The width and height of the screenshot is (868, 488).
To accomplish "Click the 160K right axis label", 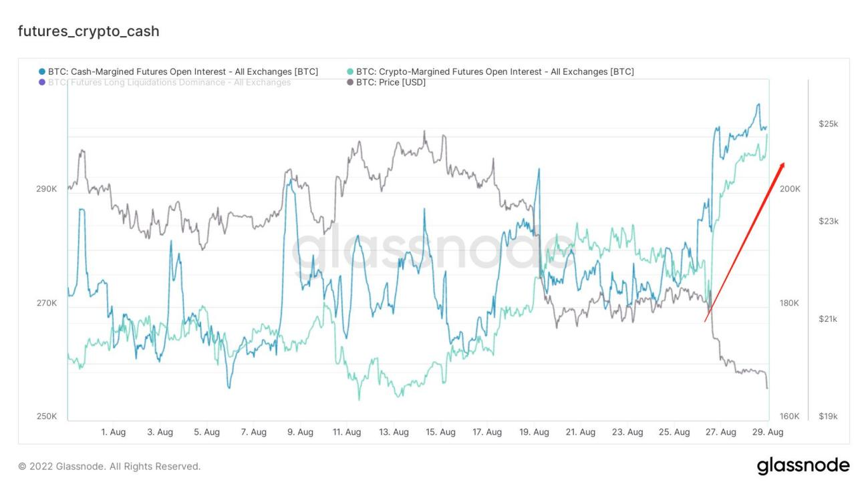I will click(x=789, y=416).
